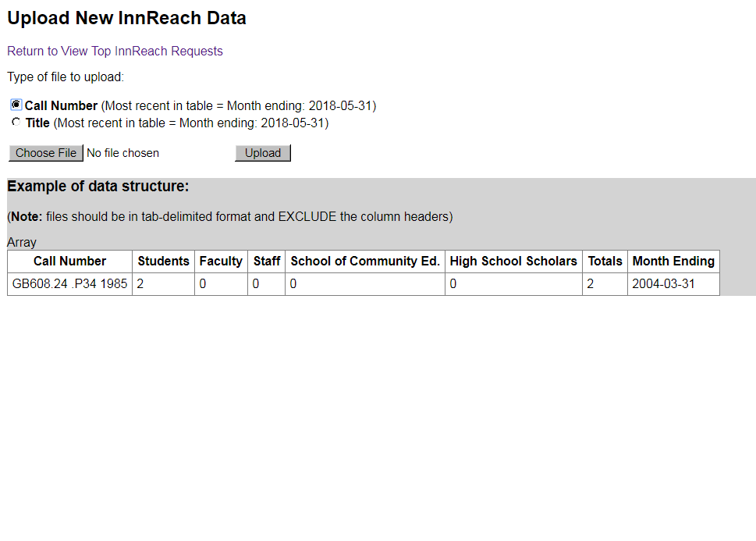Click the Choose File button
Viewport: 756px width, 541px height.
(x=46, y=153)
